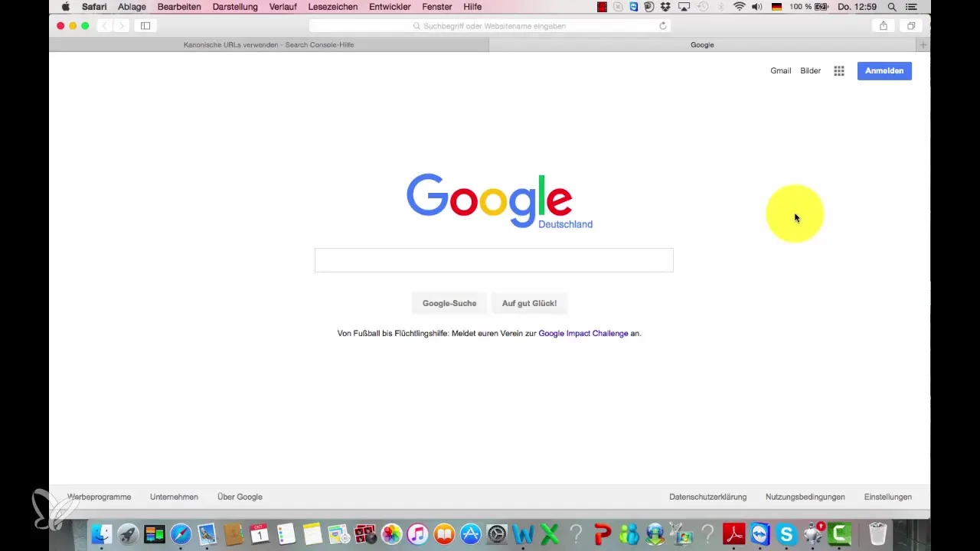Open the Apple menu
980x551 pixels.
65,7
